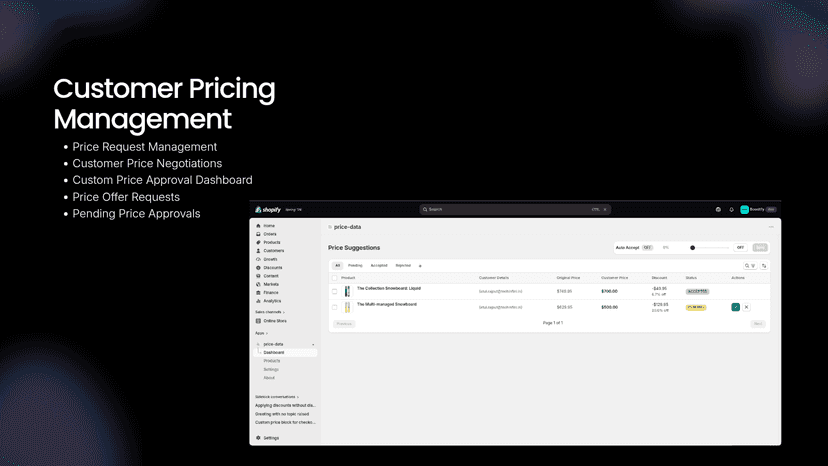Switch to the Rejected tab
The height and width of the screenshot is (466, 828).
click(403, 266)
